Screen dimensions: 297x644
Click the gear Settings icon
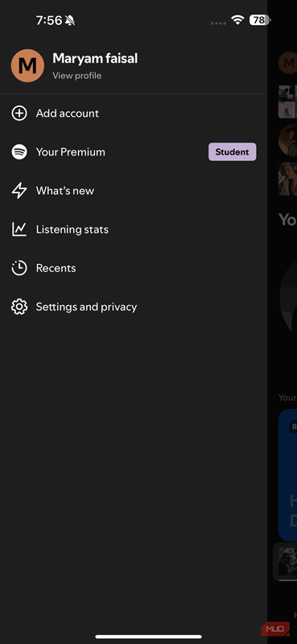point(19,307)
